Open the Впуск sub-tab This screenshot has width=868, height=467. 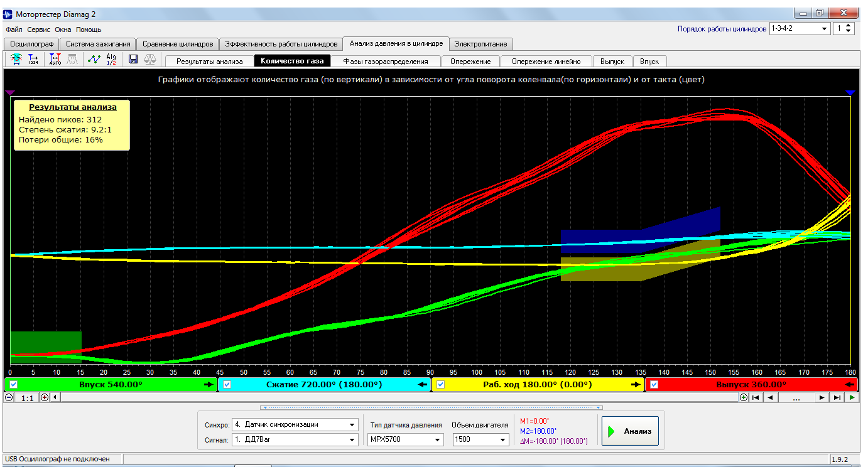[x=649, y=62]
